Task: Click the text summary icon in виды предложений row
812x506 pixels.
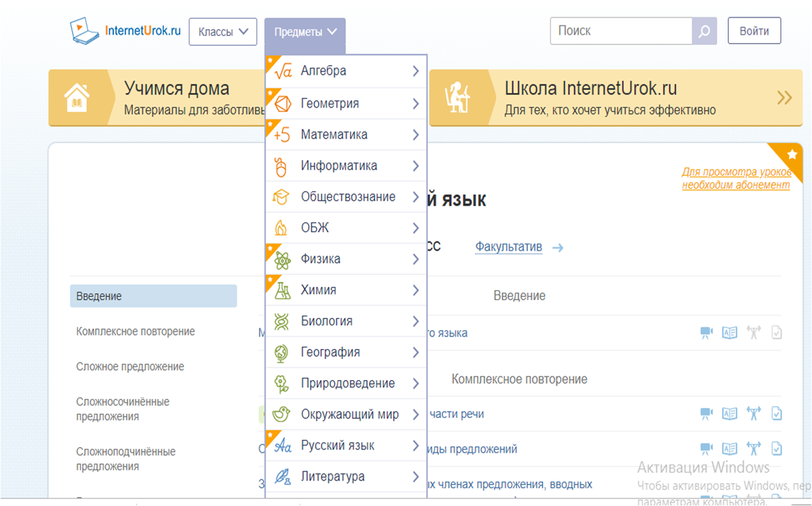Action: (x=730, y=449)
